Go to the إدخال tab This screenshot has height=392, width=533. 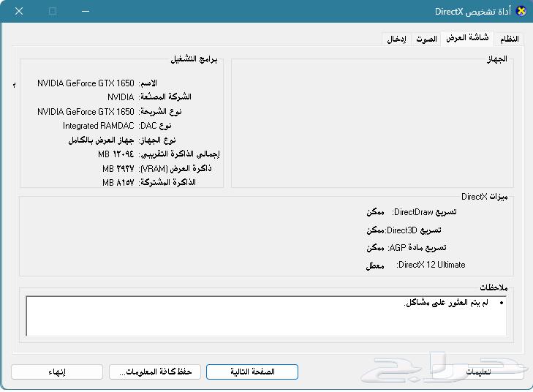pyautogui.click(x=396, y=39)
